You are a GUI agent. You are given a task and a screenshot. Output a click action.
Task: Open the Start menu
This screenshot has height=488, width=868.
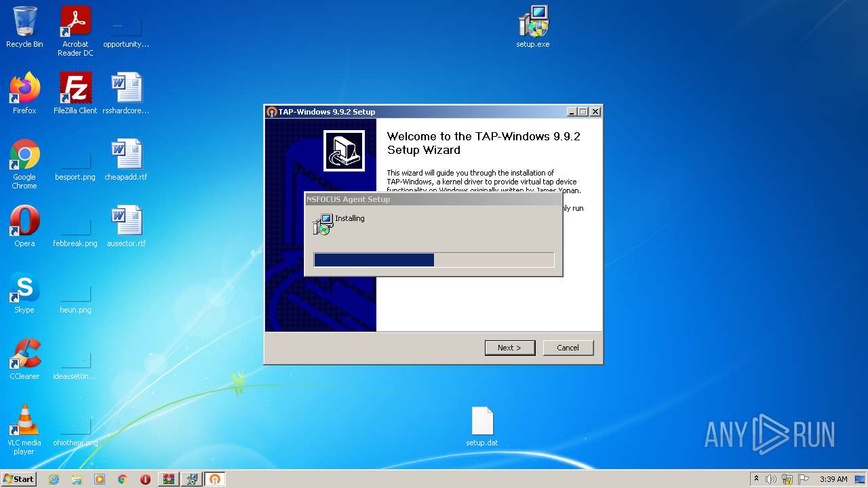(19, 479)
